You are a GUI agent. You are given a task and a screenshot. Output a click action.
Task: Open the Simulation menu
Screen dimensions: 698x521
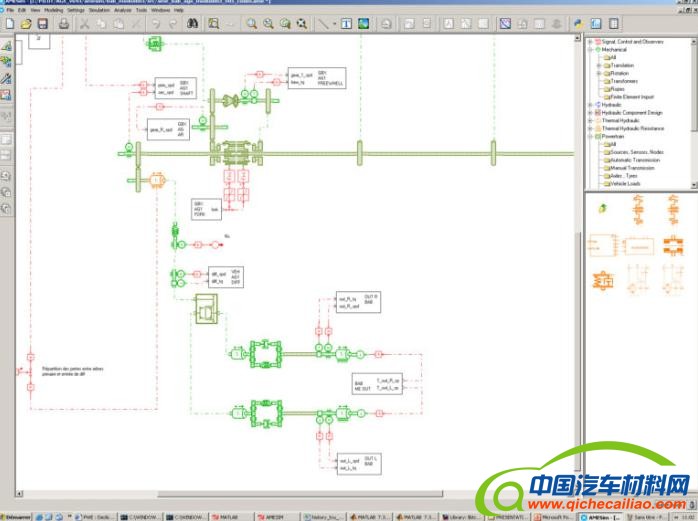[x=99, y=10]
